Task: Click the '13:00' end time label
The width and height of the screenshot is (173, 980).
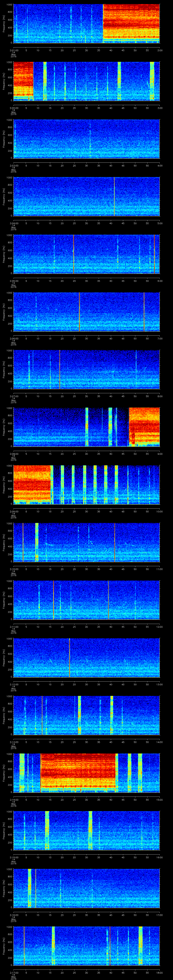Action: click(x=159, y=684)
